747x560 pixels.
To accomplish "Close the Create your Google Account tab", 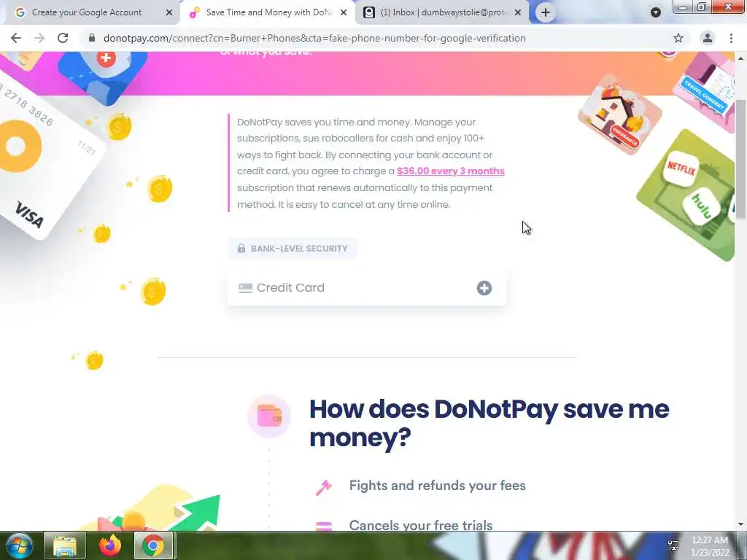I will [x=169, y=12].
